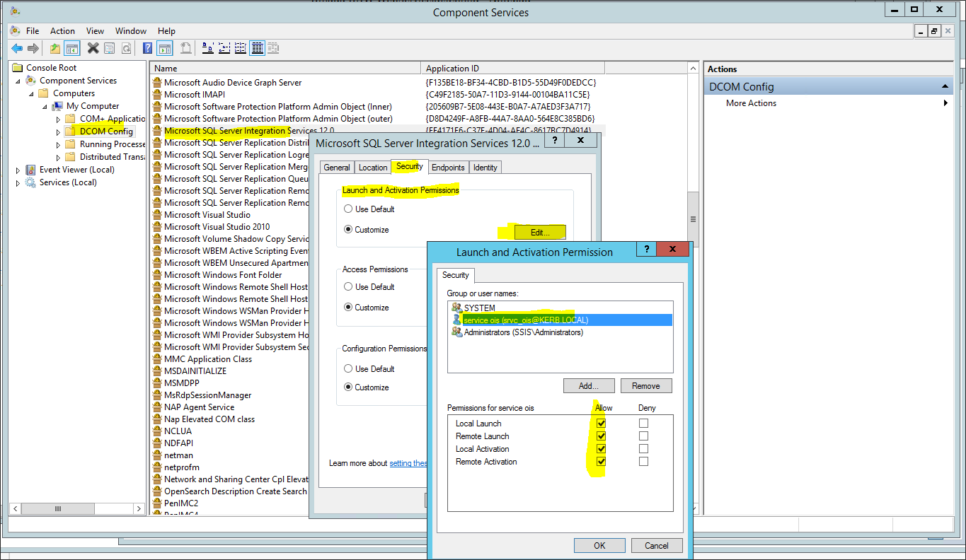Screen dimensions: 966x560
Task: Click the Delete X icon in toolbar
Action: [93, 48]
